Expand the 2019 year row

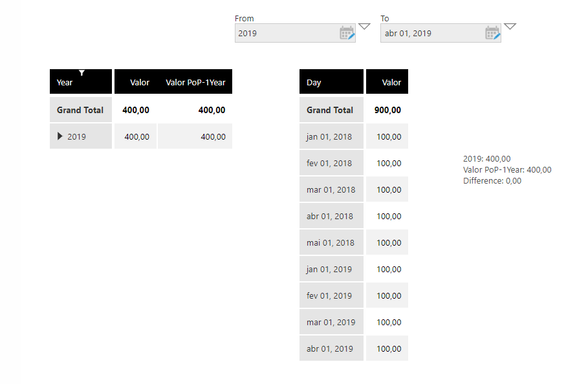60,136
